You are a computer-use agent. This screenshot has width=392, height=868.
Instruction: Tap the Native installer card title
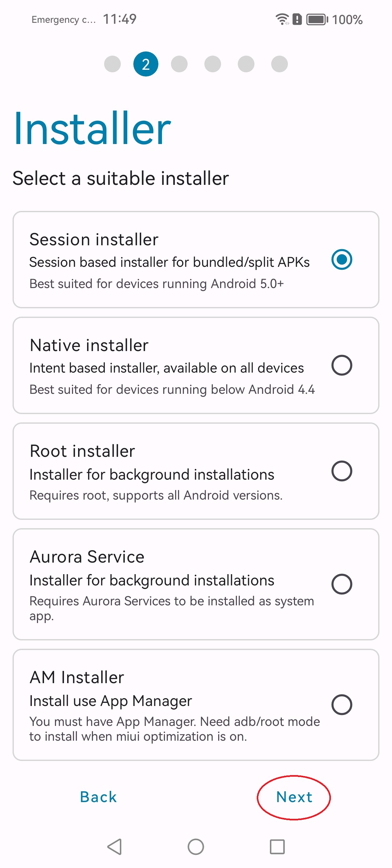pos(89,345)
